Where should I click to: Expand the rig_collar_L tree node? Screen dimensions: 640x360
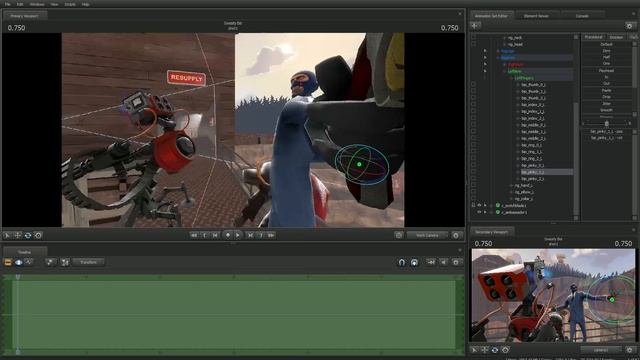pos(511,199)
